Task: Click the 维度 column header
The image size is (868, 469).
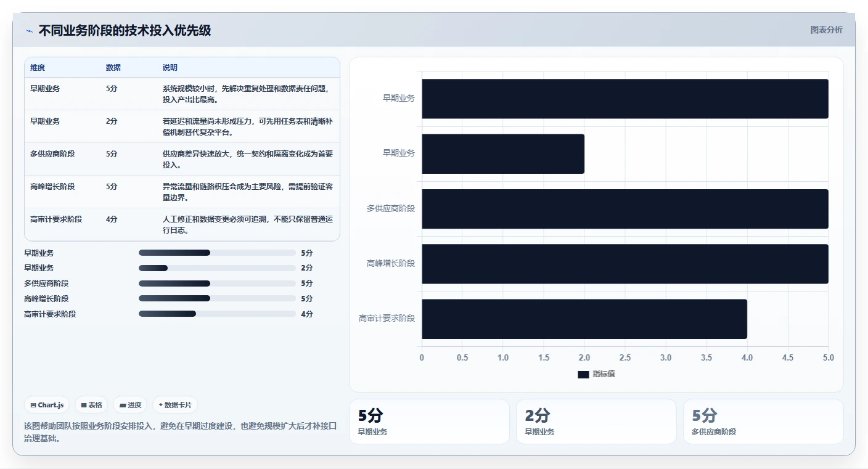Action: click(x=38, y=68)
